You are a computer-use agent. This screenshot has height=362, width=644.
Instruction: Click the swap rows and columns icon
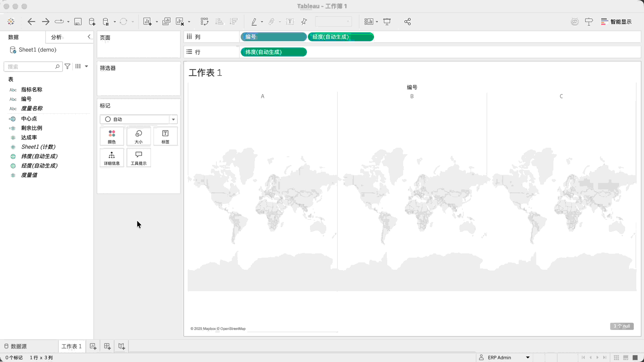click(204, 21)
